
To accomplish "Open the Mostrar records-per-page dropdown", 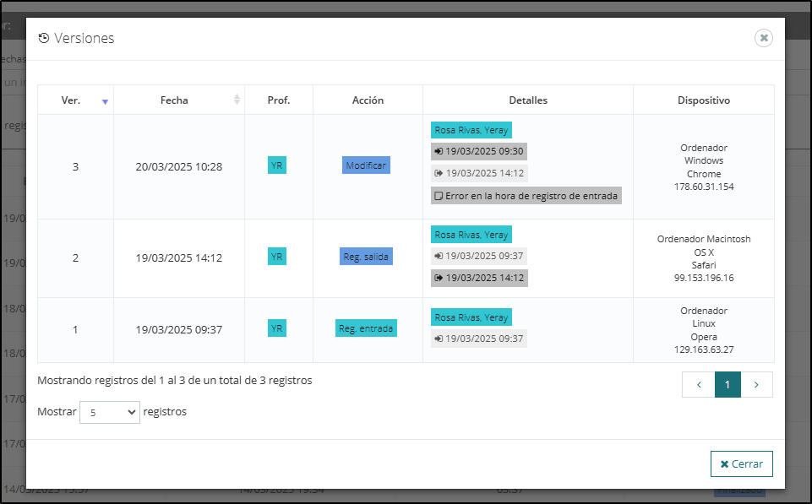I will 109,413.
